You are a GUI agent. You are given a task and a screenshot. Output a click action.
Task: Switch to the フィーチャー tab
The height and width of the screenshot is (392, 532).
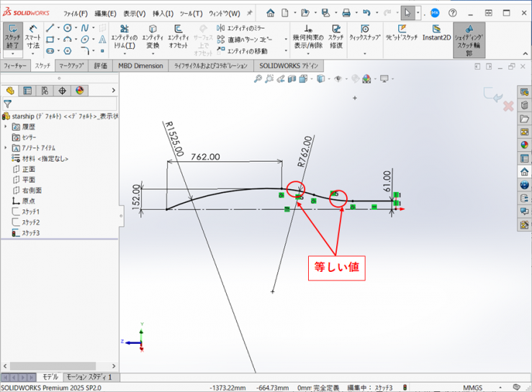tap(15, 65)
